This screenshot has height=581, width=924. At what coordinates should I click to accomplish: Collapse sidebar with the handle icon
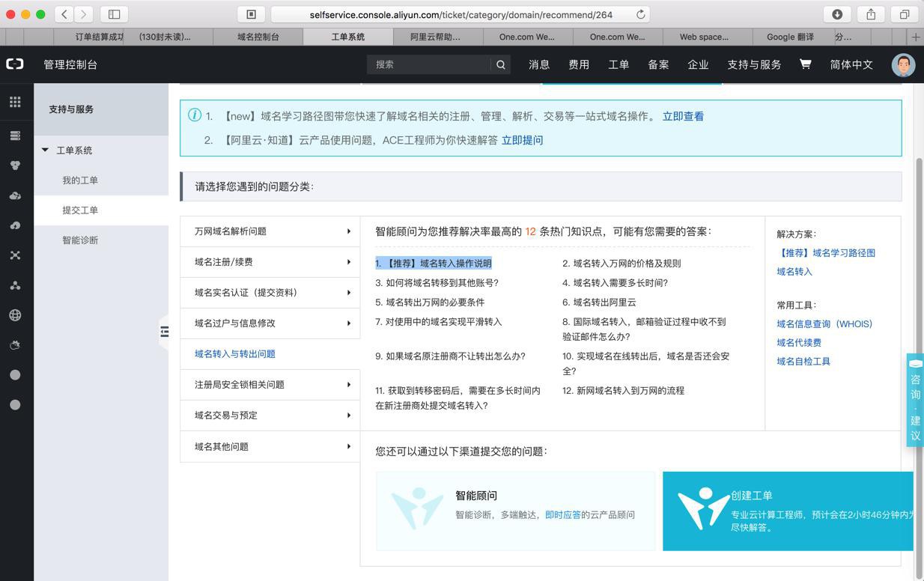click(164, 332)
